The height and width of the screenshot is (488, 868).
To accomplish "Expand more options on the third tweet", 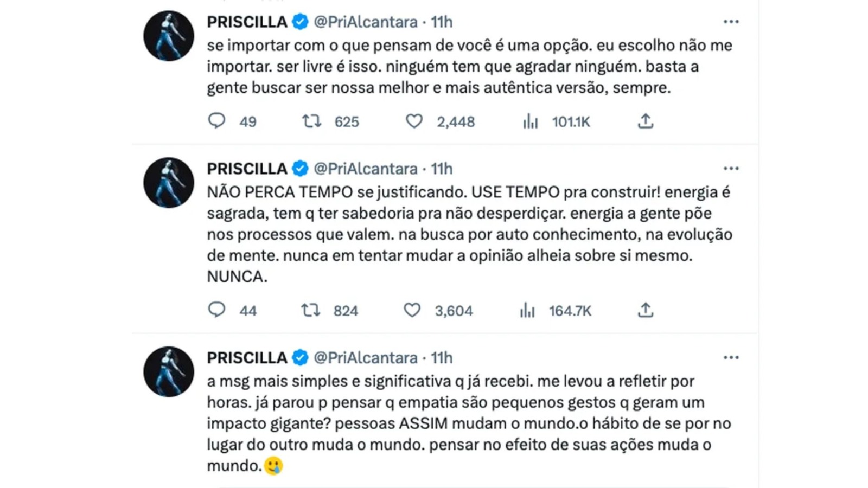I will pos(731,358).
